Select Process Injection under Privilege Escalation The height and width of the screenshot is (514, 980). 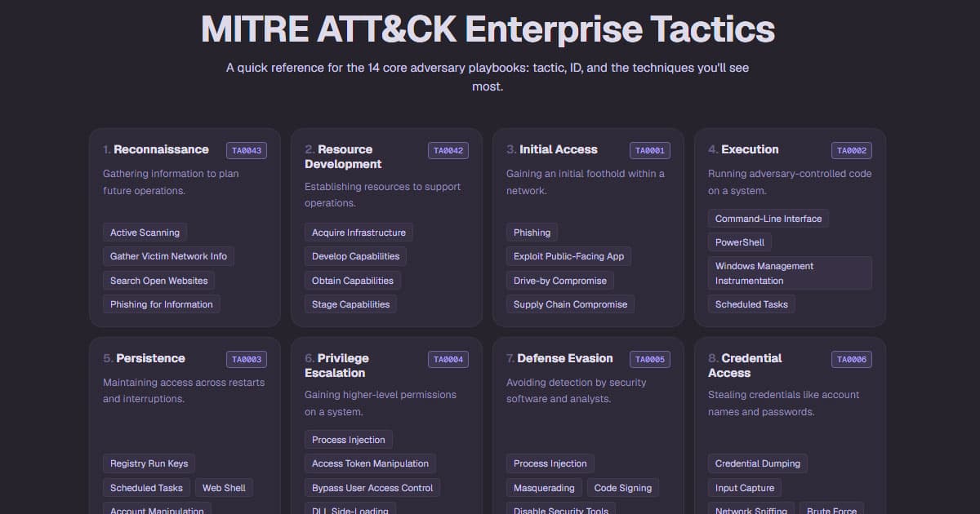click(349, 440)
